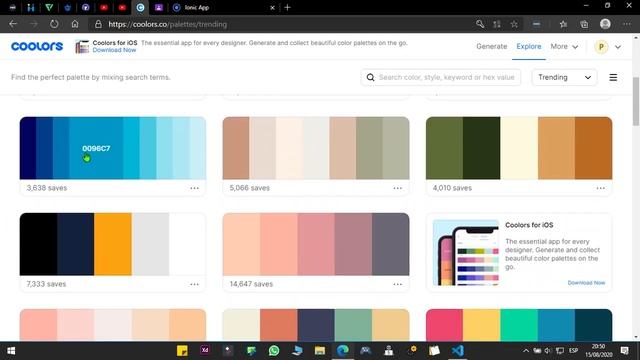Open File Explorer from the taskbar

tap(320, 351)
